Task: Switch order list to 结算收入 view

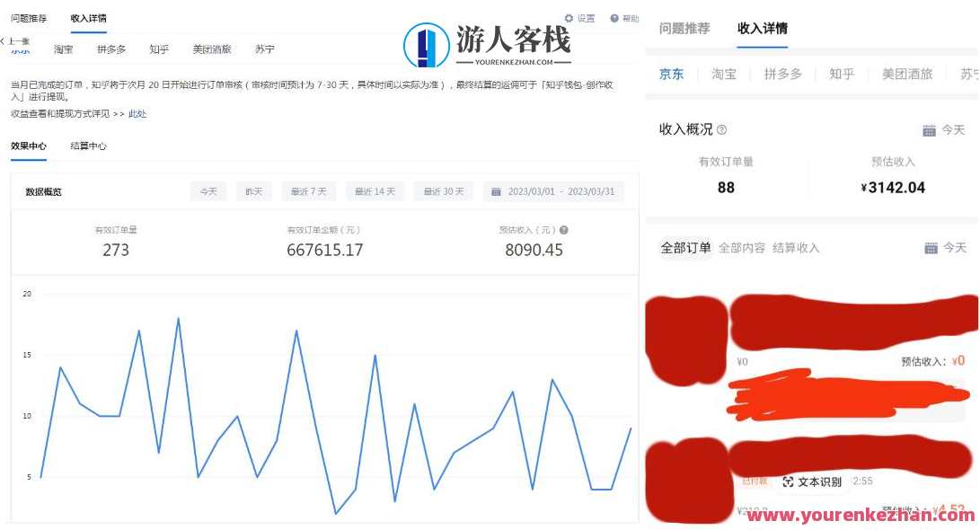Action: [794, 248]
